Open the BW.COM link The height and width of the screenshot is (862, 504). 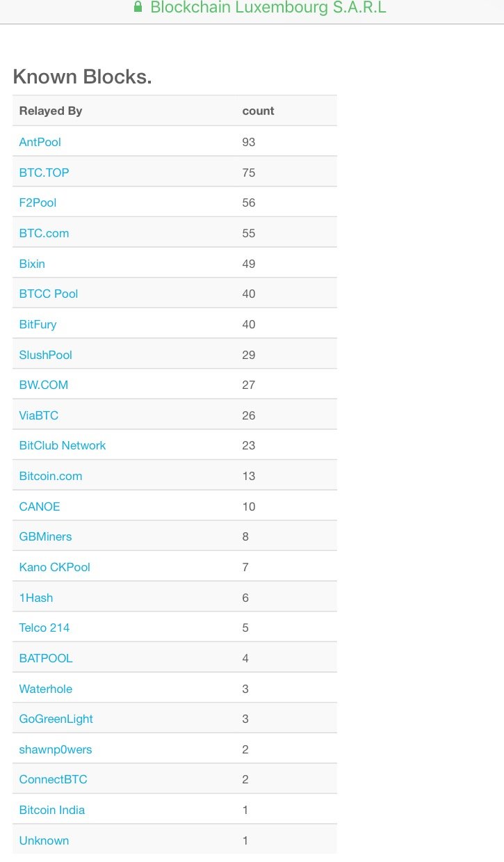(x=44, y=385)
